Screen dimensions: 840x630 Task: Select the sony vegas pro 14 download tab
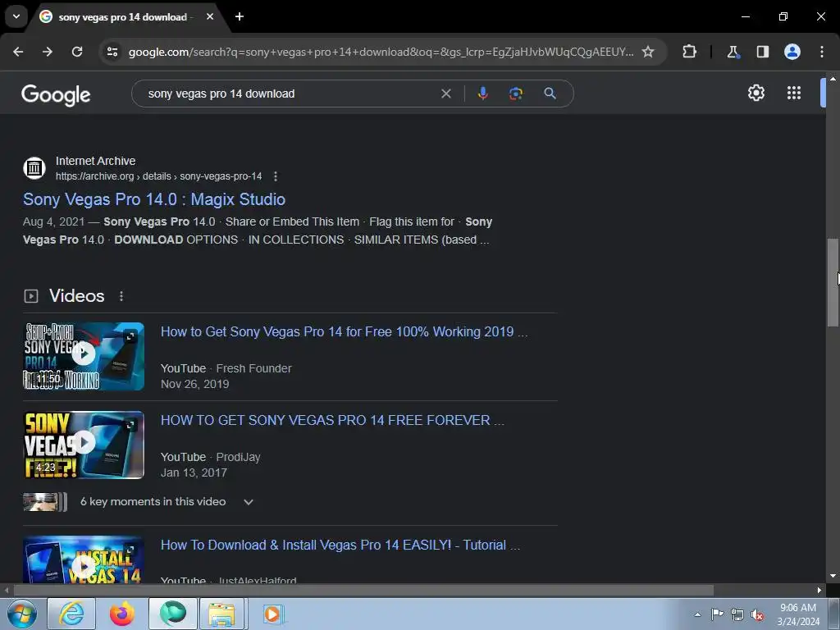[123, 16]
